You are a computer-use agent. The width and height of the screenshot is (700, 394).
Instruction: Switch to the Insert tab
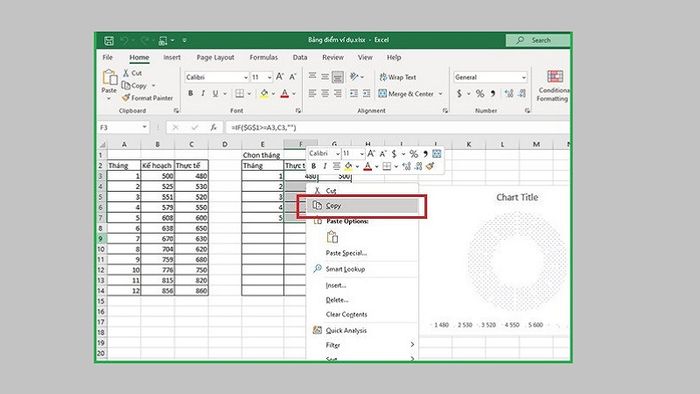point(172,57)
